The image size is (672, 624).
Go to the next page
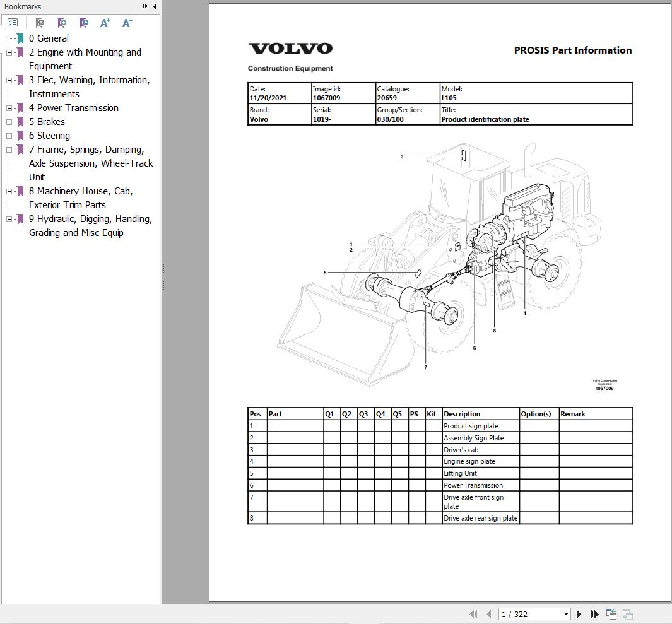click(579, 614)
